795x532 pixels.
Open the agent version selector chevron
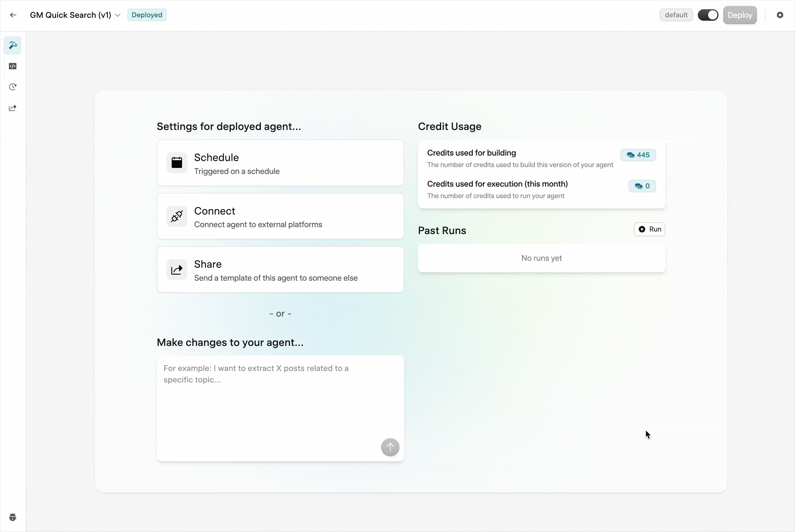click(x=118, y=15)
